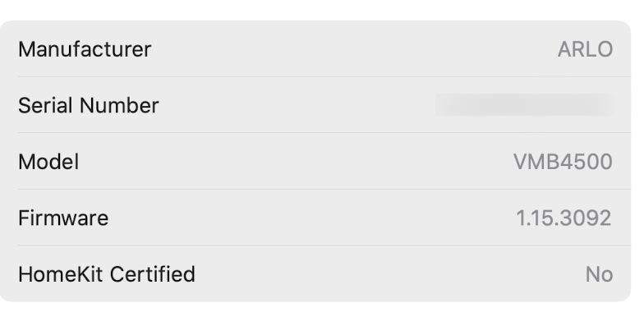
Task: Click the Manufacturer row
Action: click(315, 49)
